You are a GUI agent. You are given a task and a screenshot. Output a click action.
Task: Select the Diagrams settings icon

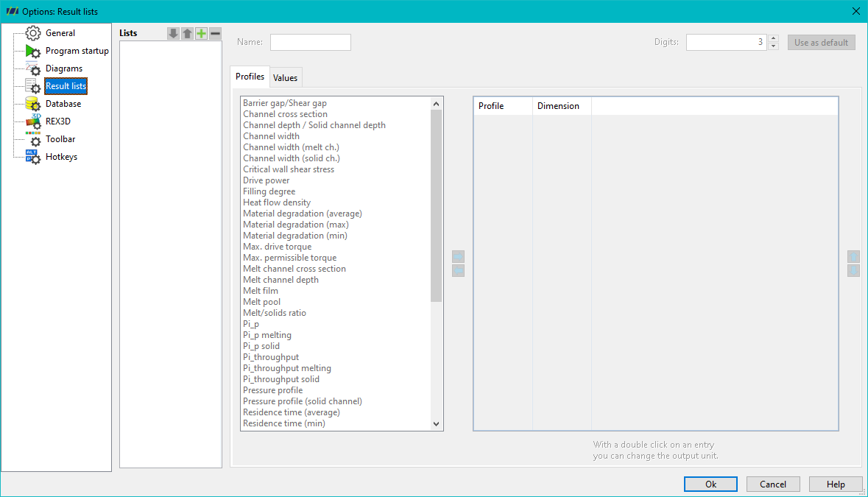click(33, 68)
